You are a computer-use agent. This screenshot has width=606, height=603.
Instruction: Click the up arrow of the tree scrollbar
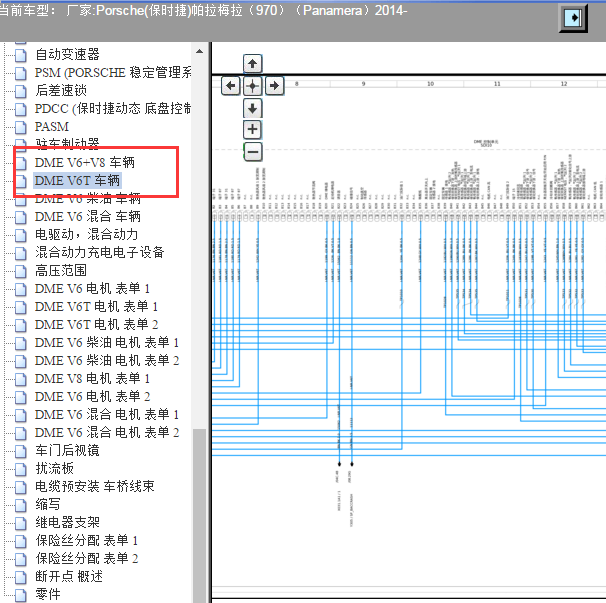point(199,51)
